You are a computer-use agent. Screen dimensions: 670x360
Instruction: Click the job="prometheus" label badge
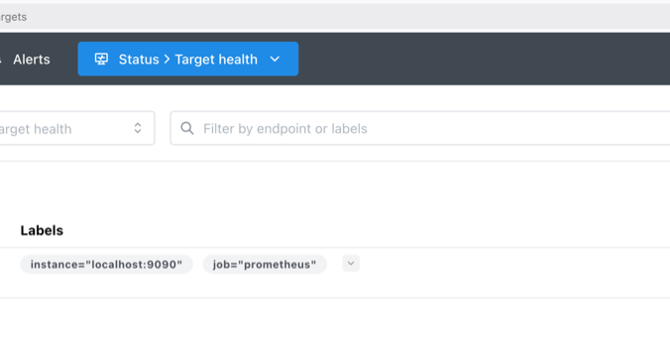tap(264, 264)
